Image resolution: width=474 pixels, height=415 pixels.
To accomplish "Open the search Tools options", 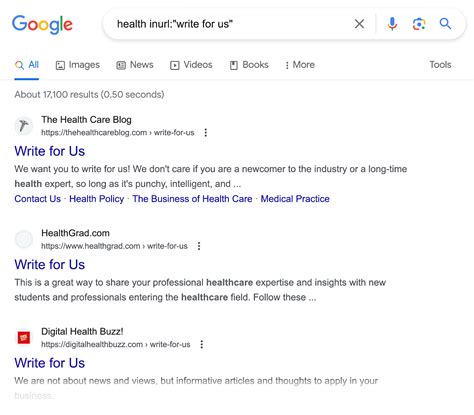I will pyautogui.click(x=440, y=65).
